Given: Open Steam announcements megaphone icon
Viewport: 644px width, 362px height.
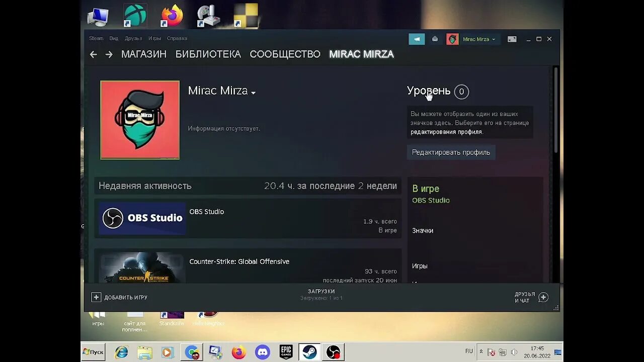Looking at the screenshot, I should tap(417, 39).
